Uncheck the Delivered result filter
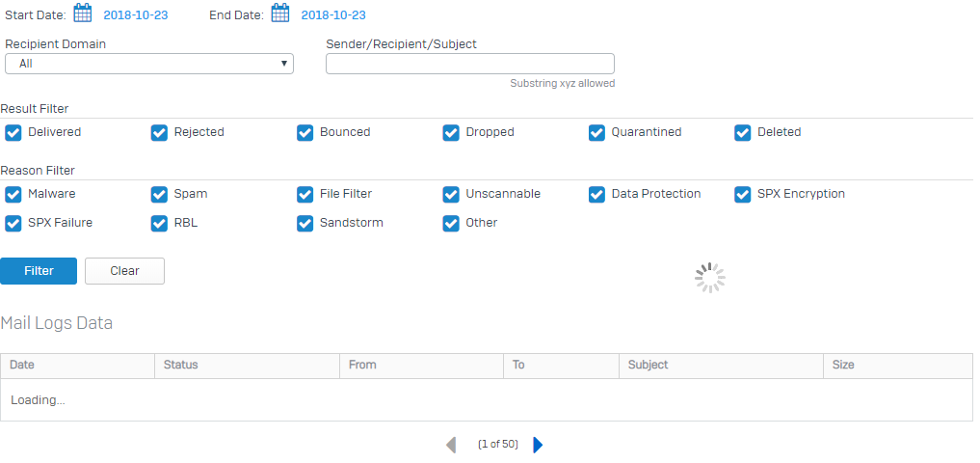This screenshot has height=463, width=980. pyautogui.click(x=13, y=133)
